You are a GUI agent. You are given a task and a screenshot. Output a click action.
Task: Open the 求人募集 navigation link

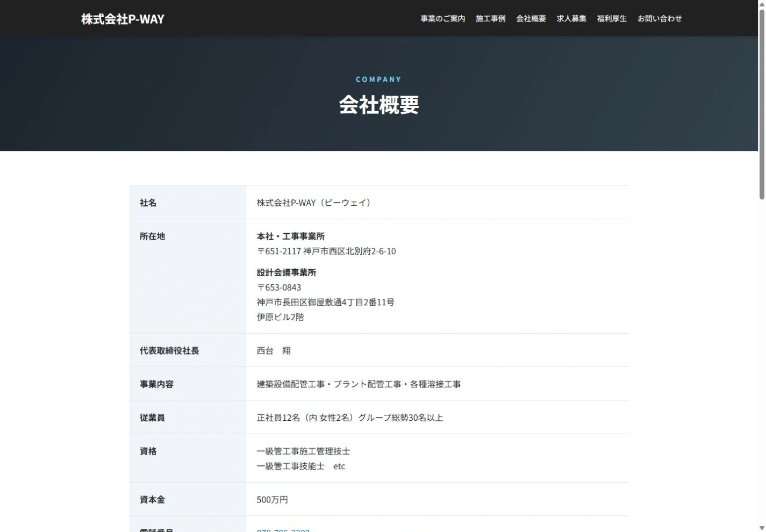[x=571, y=19]
